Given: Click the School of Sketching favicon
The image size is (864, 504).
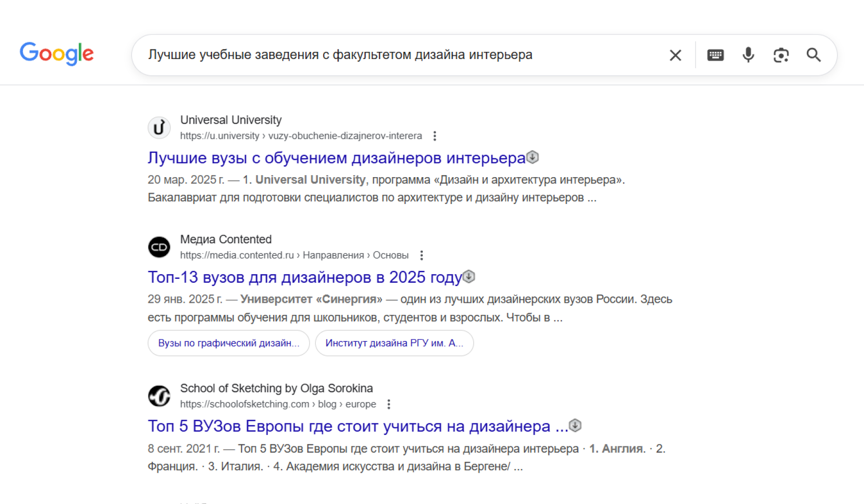Looking at the screenshot, I should click(x=159, y=396).
